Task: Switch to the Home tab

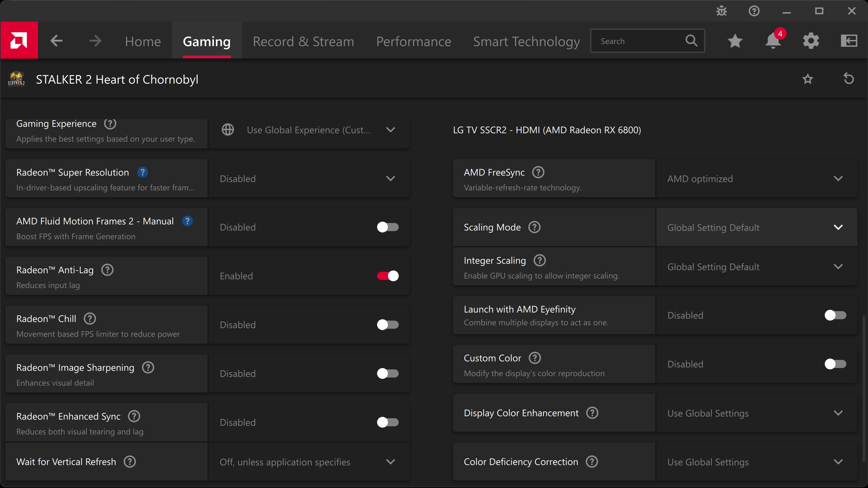Action: [143, 41]
